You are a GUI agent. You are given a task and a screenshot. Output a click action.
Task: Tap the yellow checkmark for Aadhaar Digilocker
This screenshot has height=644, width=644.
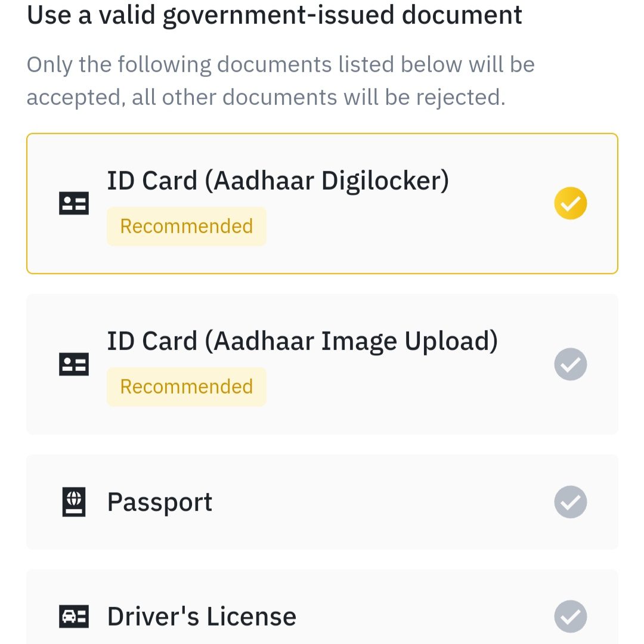[571, 203]
